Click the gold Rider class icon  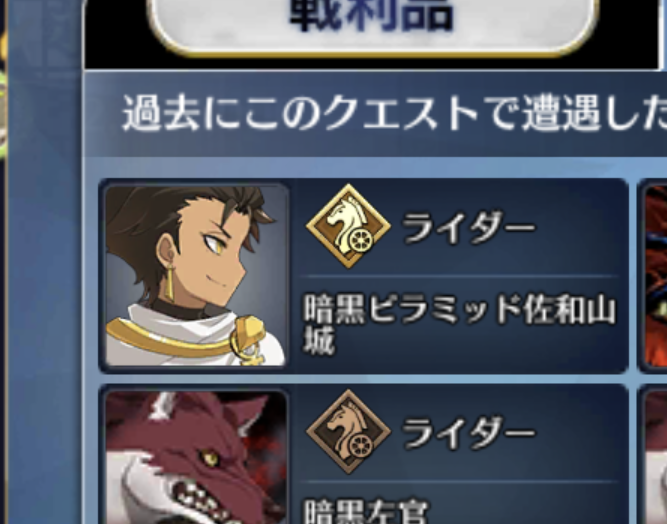[348, 226]
